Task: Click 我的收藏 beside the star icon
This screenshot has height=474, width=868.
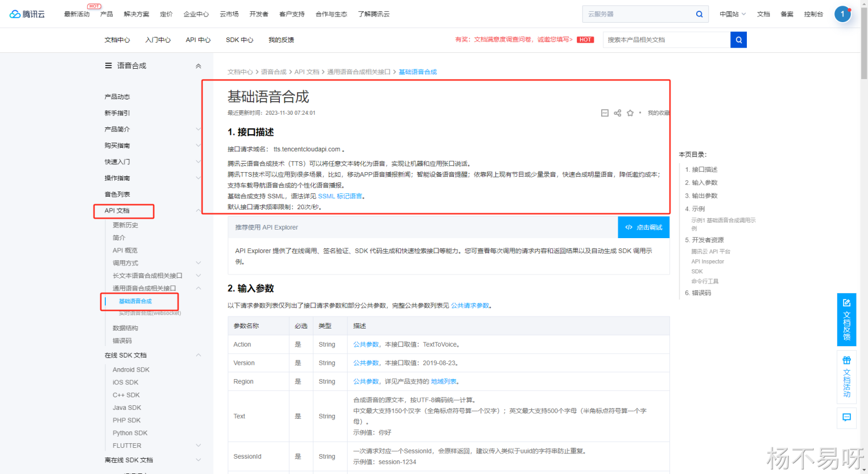Action: pyautogui.click(x=659, y=113)
